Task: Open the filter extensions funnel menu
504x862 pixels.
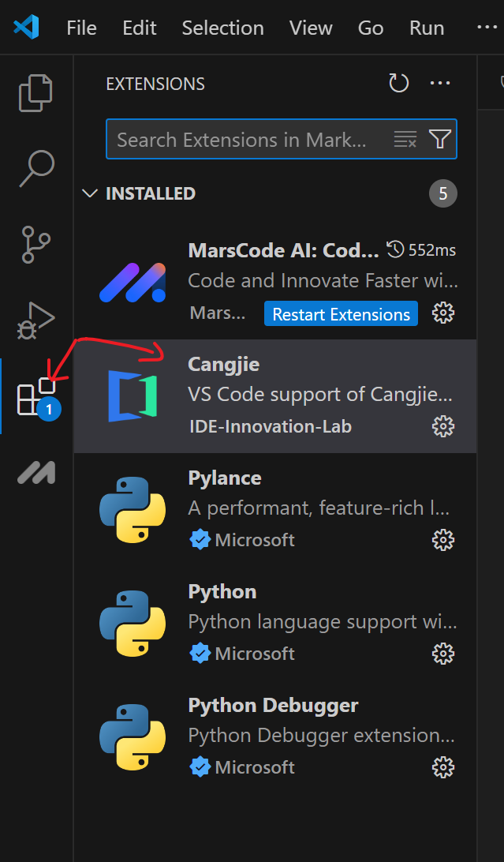Action: tap(440, 140)
